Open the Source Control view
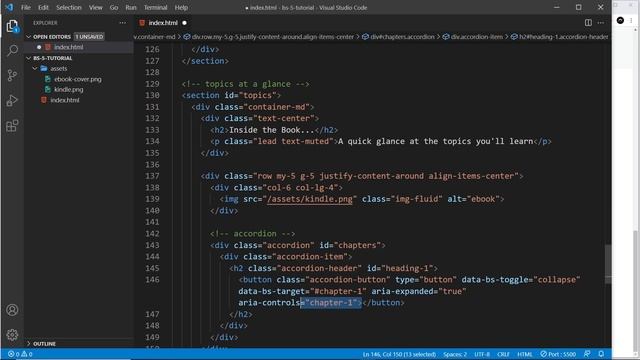Image resolution: width=640 pixels, height=360 pixels. click(12, 76)
